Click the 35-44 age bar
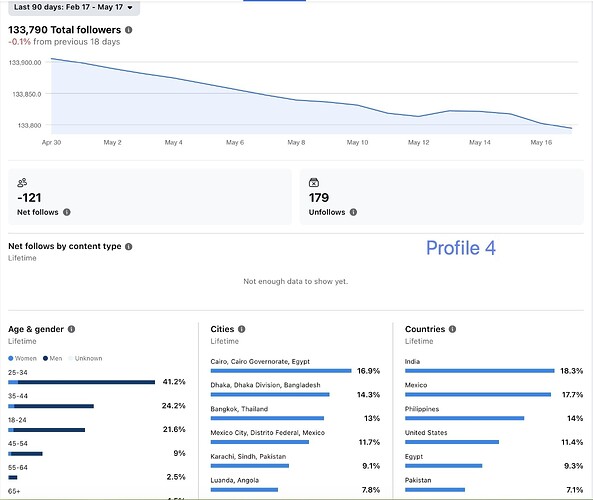The height and width of the screenshot is (500, 593). (x=51, y=406)
